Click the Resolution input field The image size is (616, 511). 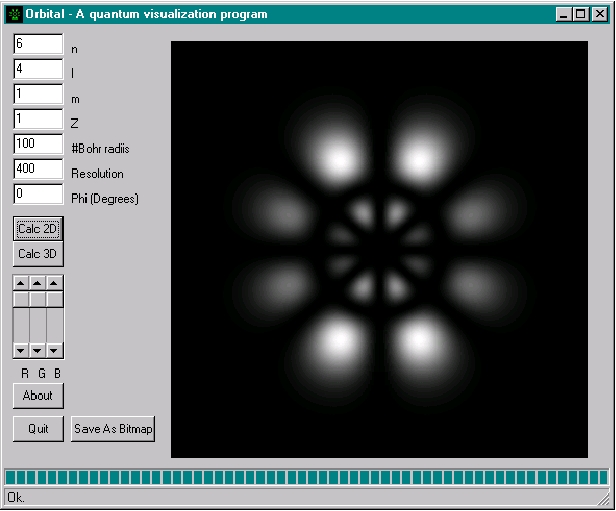coord(38,169)
